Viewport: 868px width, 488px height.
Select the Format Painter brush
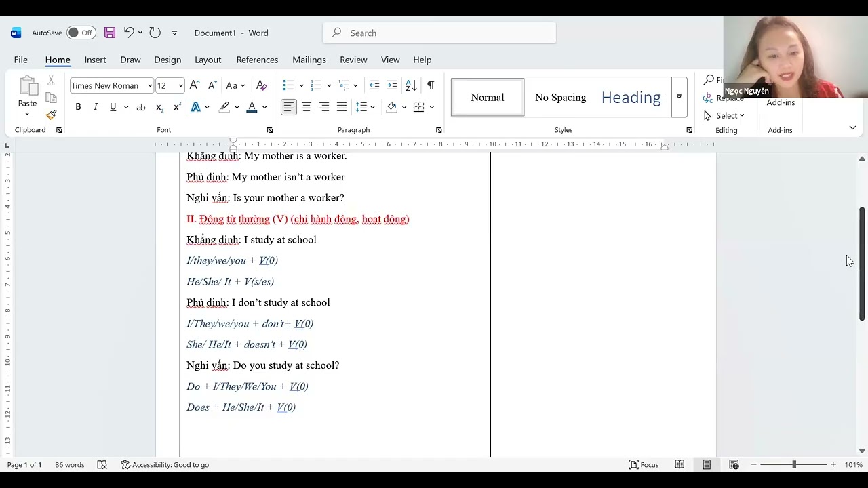tap(51, 115)
